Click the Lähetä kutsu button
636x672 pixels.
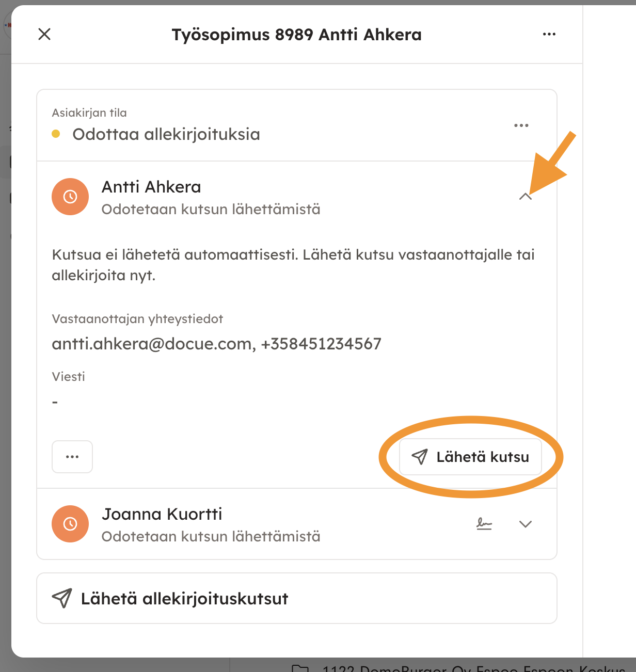(470, 457)
